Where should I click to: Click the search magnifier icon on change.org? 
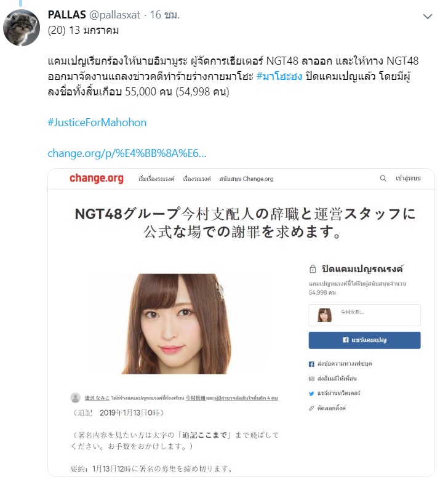tap(383, 179)
